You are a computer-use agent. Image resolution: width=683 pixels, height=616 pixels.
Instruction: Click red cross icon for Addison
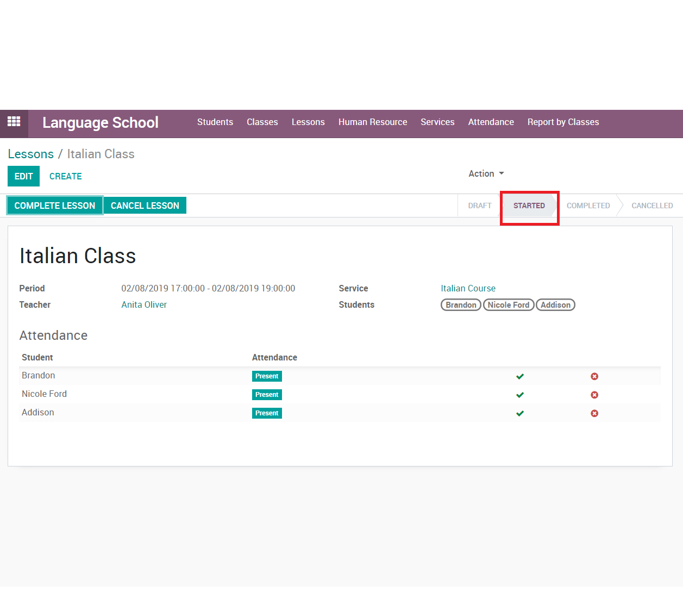coord(594,413)
